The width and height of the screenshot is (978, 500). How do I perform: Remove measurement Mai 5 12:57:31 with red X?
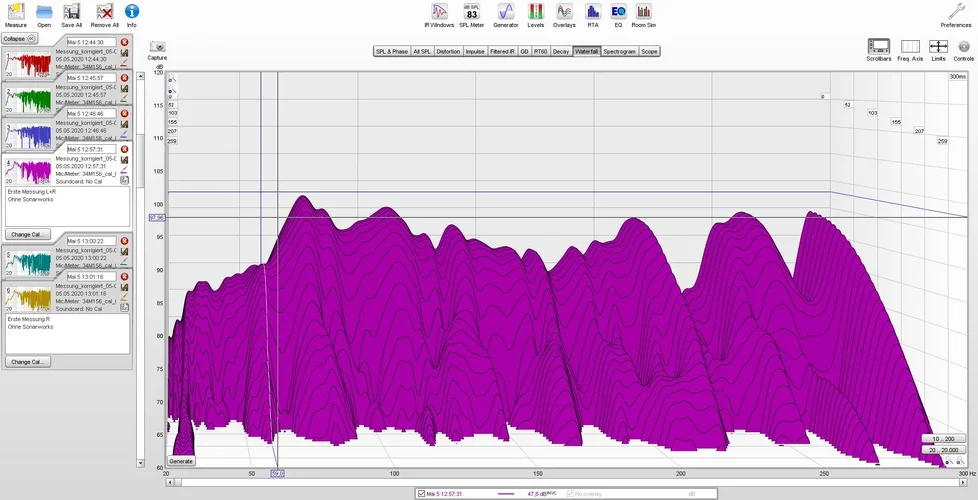pyautogui.click(x=124, y=149)
